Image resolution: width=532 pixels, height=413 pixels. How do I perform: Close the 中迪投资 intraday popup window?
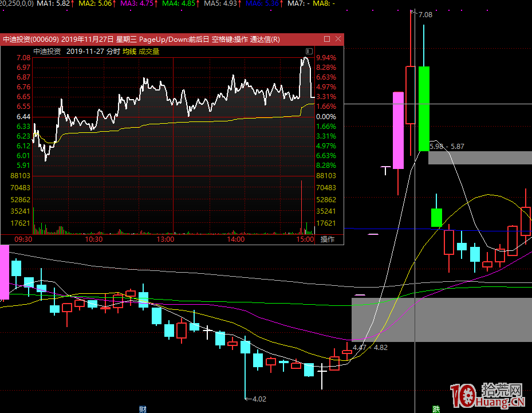[x=338, y=39]
